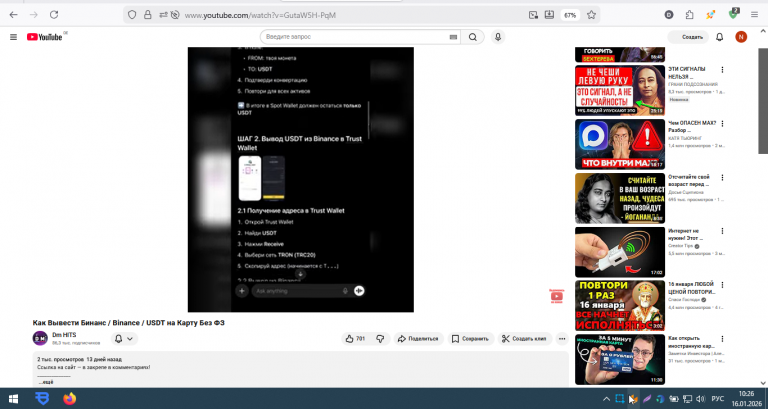Go to YouTube home via logo
Viewport: 768px width, 409px height.
coord(45,37)
